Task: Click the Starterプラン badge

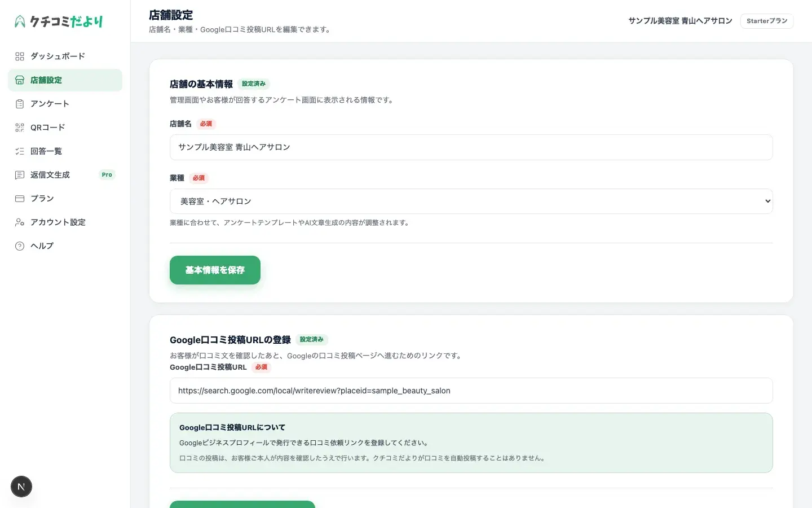Action: pos(767,21)
